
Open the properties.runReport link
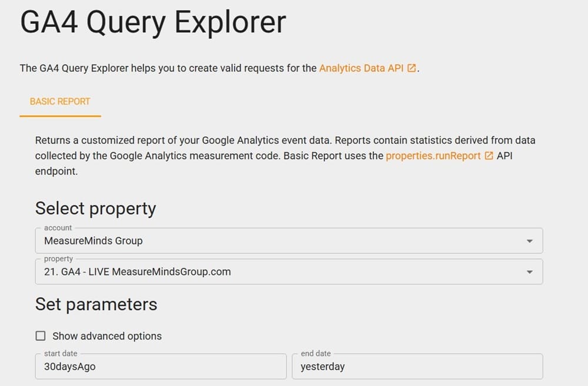tap(433, 156)
